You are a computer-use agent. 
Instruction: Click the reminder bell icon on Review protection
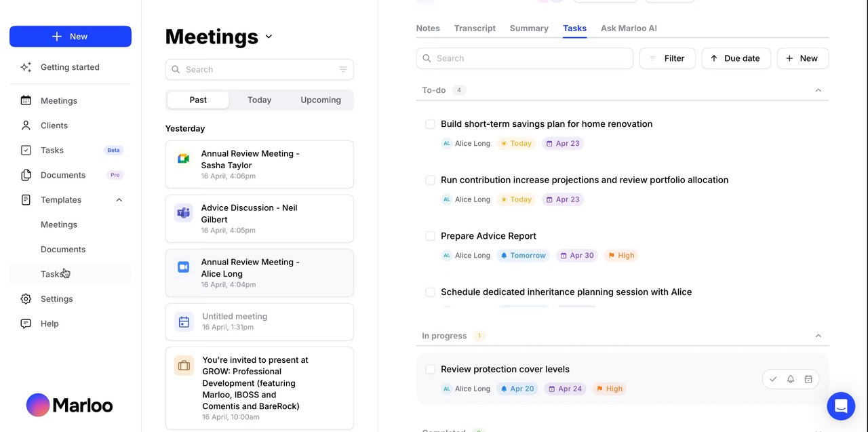[x=791, y=379]
